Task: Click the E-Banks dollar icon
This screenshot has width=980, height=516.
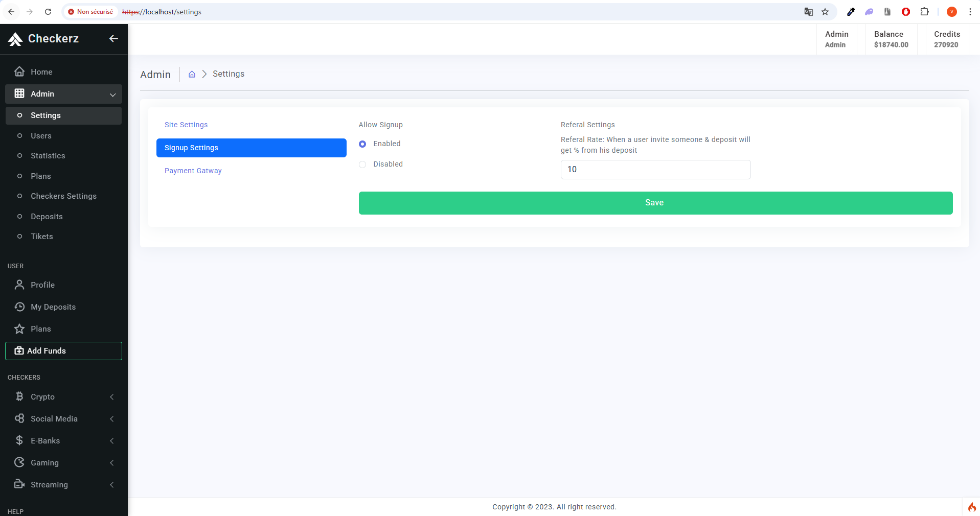Action: coord(19,440)
